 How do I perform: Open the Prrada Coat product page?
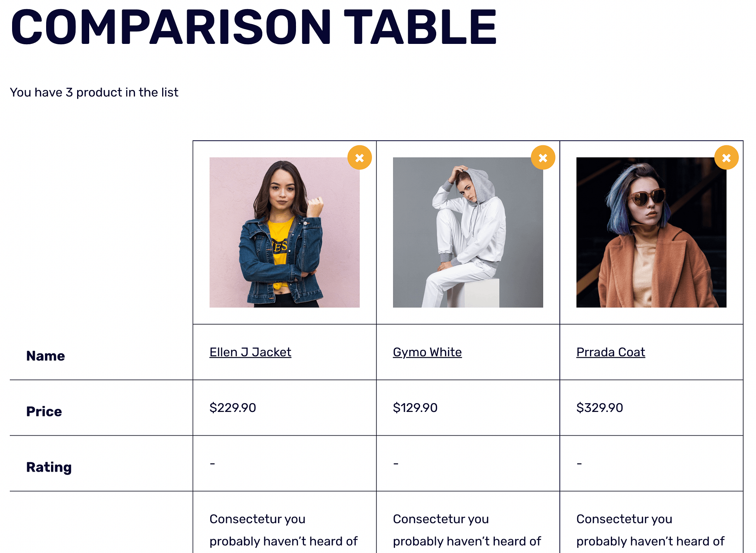pos(610,352)
